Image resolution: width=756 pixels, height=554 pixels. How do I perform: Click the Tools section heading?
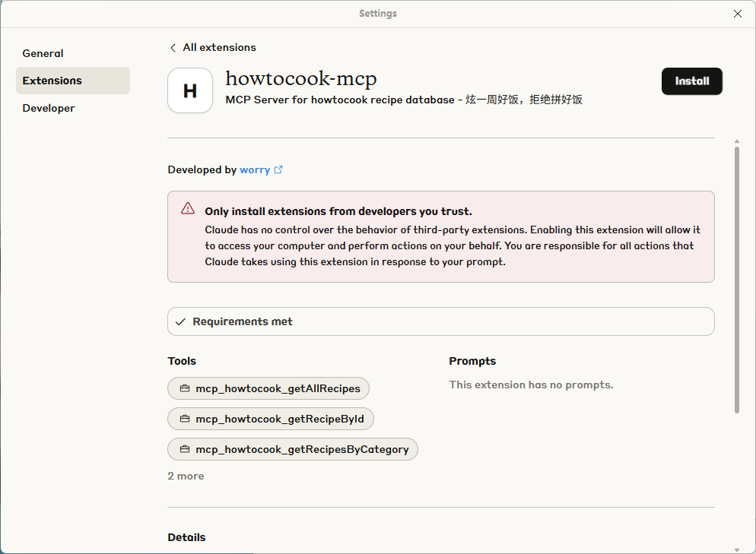(x=182, y=361)
